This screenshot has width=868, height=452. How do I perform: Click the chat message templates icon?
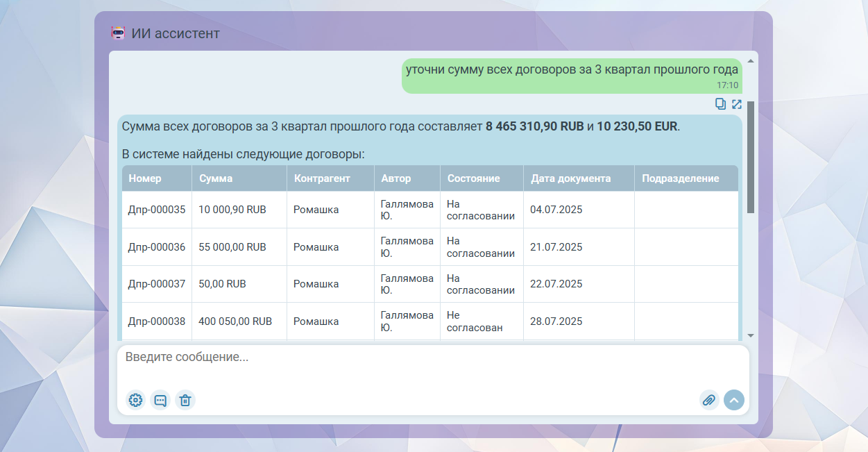coord(160,400)
